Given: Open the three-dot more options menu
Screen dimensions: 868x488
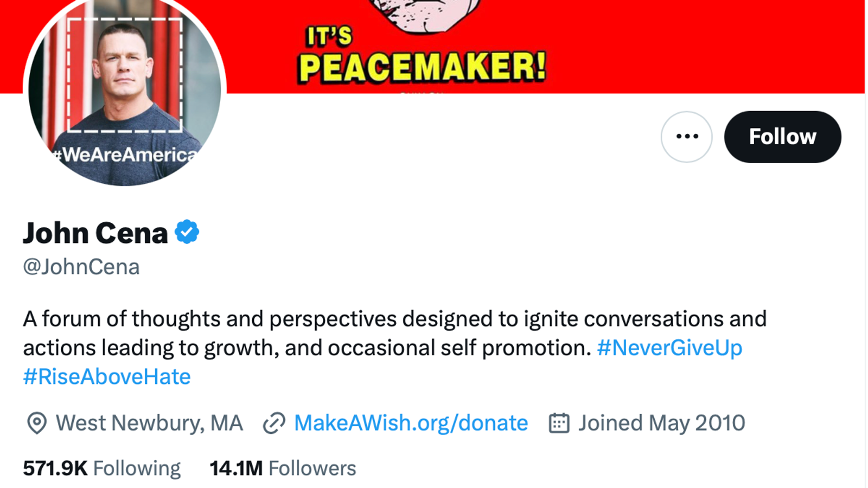Looking at the screenshot, I should [x=687, y=137].
